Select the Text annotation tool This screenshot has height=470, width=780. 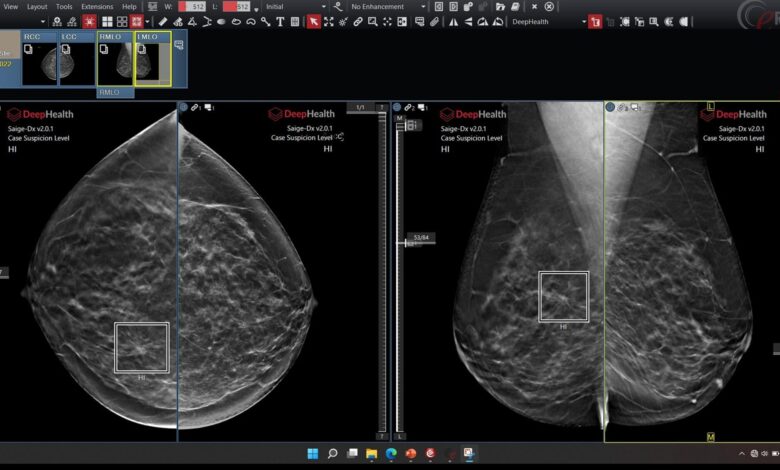[x=280, y=21]
